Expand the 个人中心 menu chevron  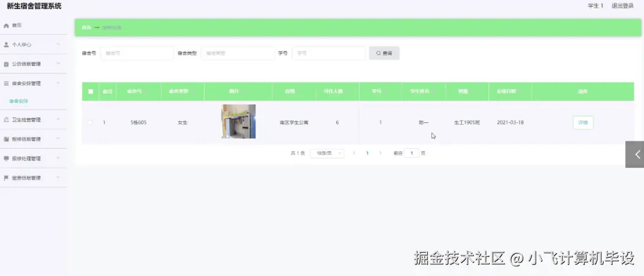click(58, 44)
